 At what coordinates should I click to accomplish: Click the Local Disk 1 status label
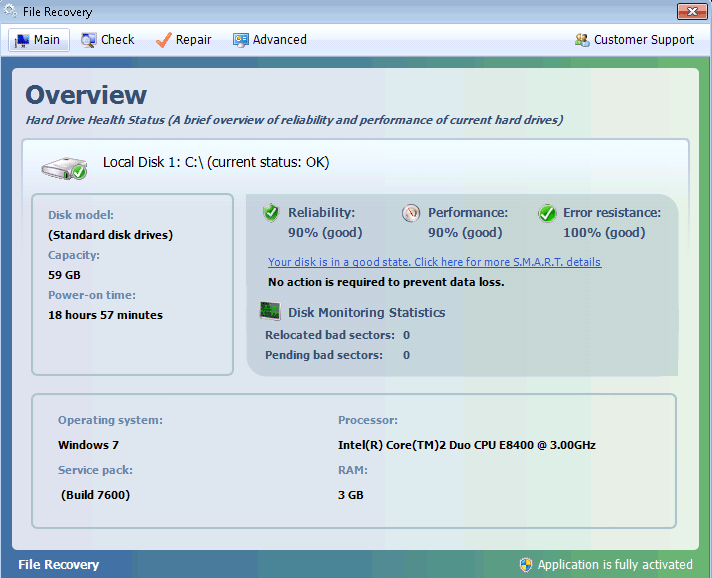(216, 162)
